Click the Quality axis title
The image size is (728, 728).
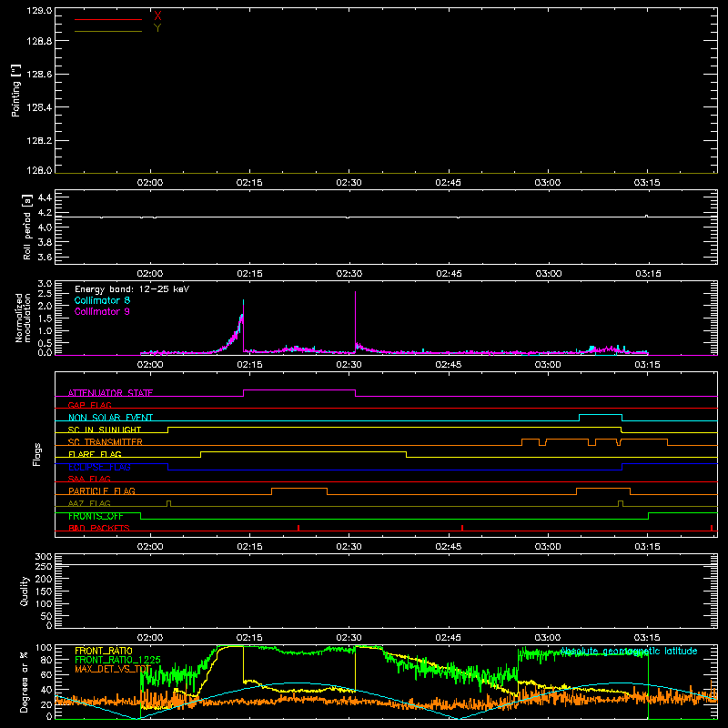click(25, 591)
